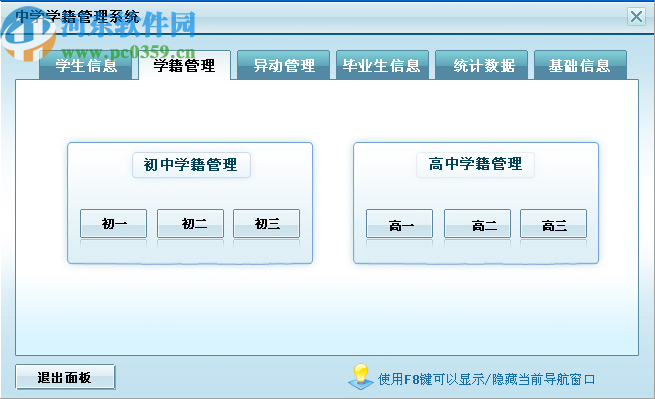Select the 高三 button
Viewport: 655px width, 399px height.
coord(553,224)
